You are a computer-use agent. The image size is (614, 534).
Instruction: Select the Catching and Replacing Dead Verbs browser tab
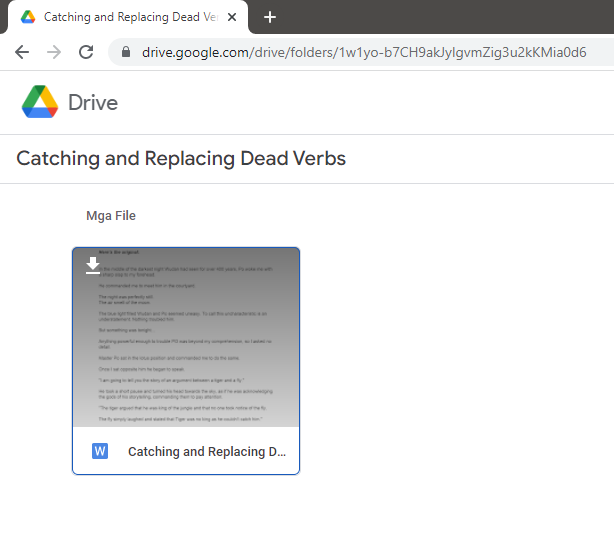[x=128, y=17]
